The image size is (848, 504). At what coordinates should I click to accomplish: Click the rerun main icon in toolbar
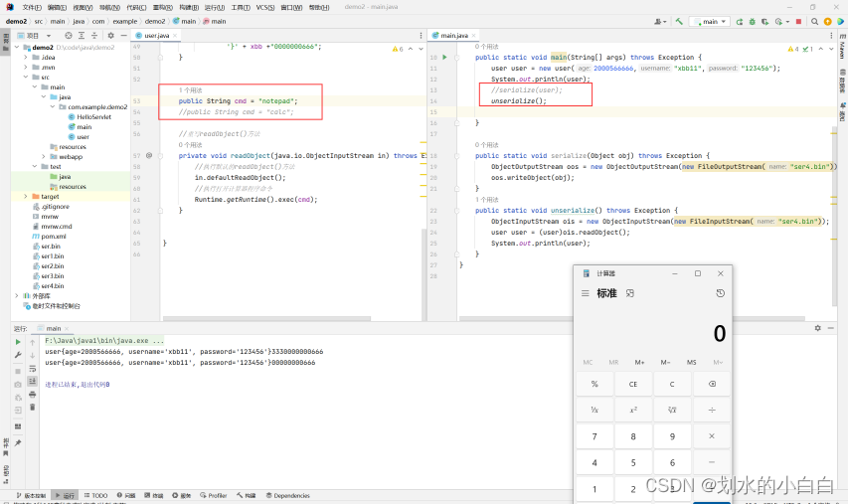pyautogui.click(x=740, y=22)
